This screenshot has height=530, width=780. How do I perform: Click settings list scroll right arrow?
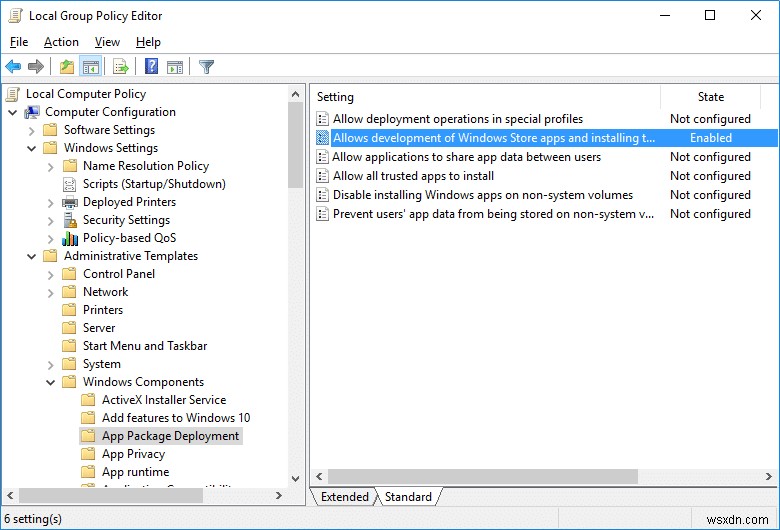[x=769, y=476]
